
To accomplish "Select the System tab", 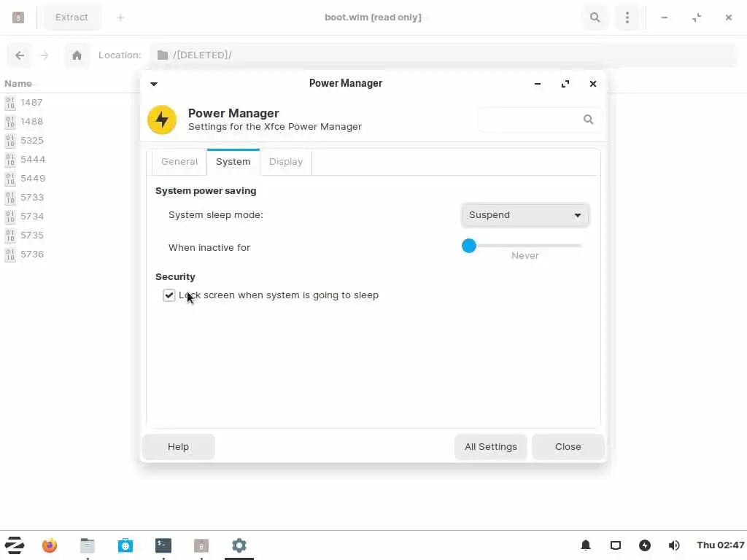I will click(x=233, y=162).
